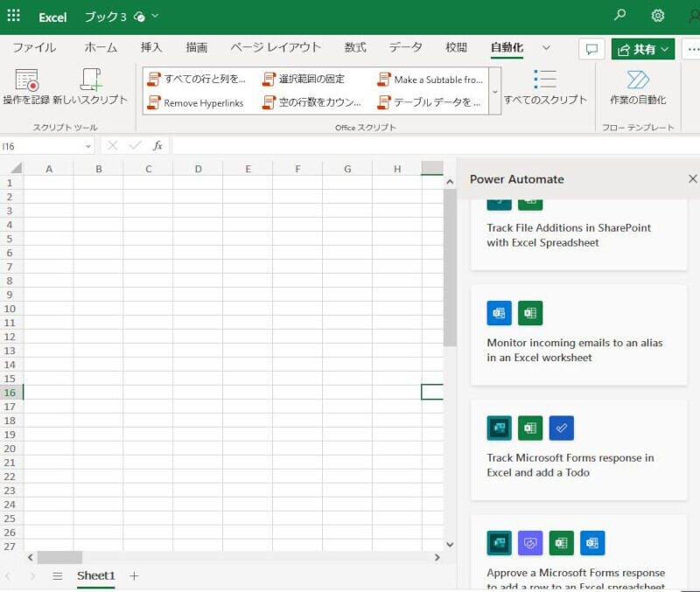Click the vertical scrollbar down arrow
The image size is (700, 592).
click(x=450, y=544)
